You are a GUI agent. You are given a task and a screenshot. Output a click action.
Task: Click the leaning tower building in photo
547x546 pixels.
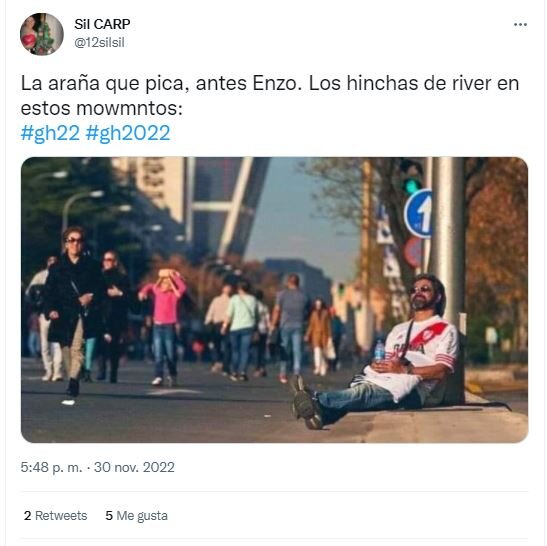point(227,206)
